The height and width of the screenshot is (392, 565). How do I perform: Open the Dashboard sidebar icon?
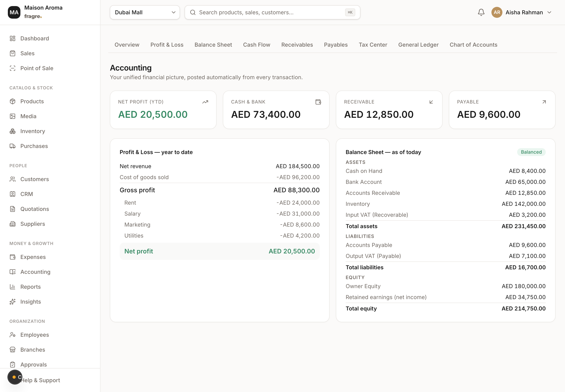(13, 38)
